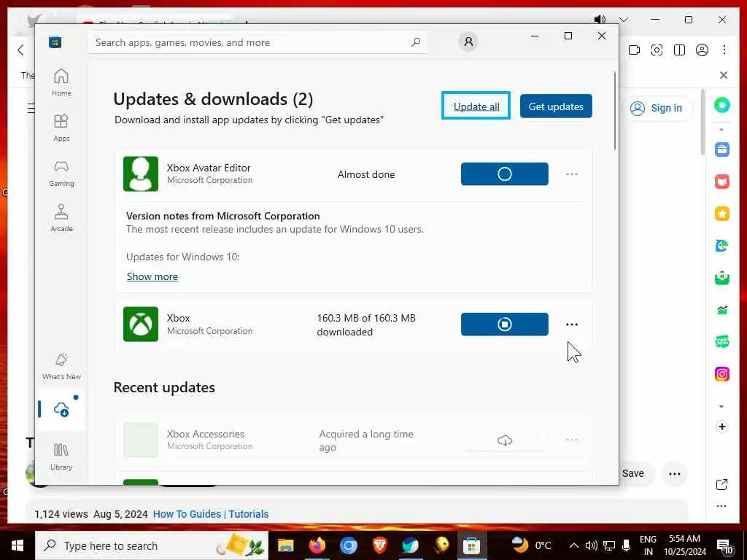Open Library in the Store sidebar
Image resolution: width=747 pixels, height=560 pixels.
[61, 456]
